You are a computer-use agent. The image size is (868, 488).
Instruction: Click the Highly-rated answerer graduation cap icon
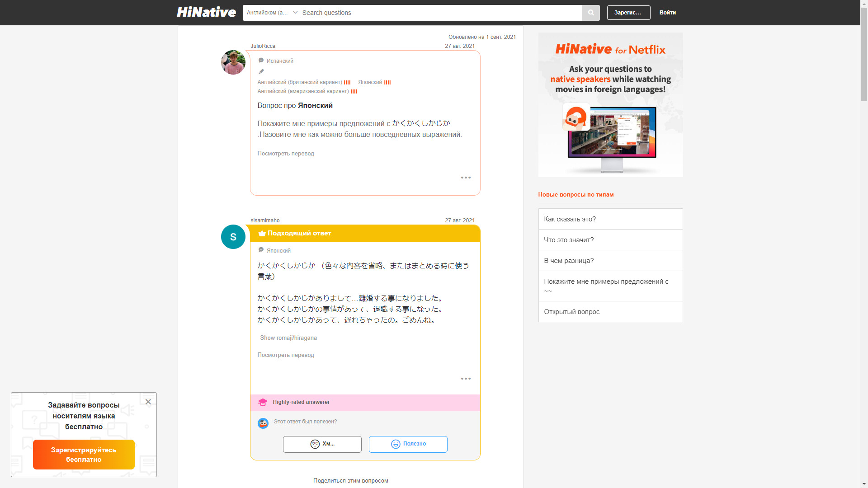tap(263, 402)
